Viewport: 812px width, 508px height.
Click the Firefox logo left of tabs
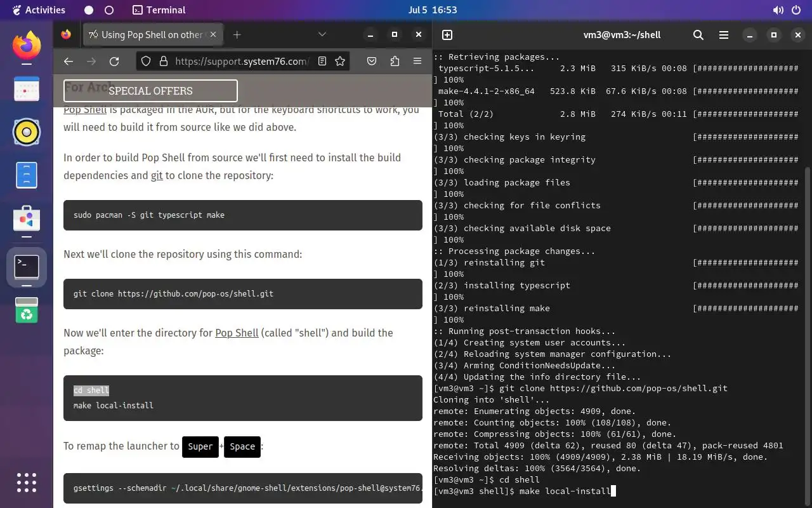pos(67,34)
